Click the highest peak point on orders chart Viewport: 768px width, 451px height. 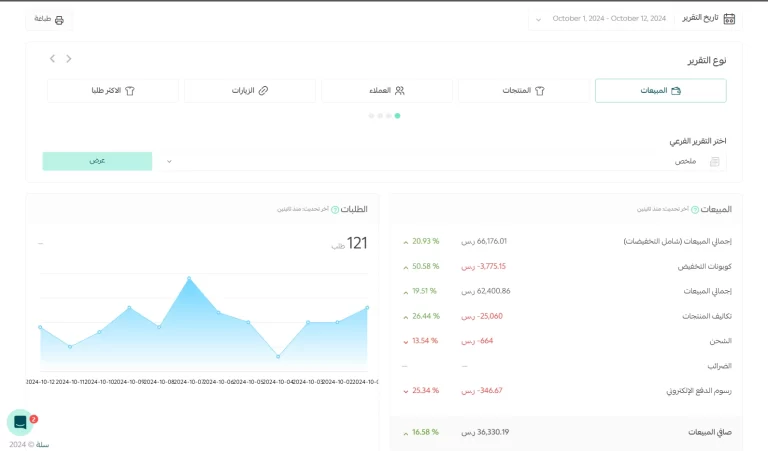tap(188, 278)
